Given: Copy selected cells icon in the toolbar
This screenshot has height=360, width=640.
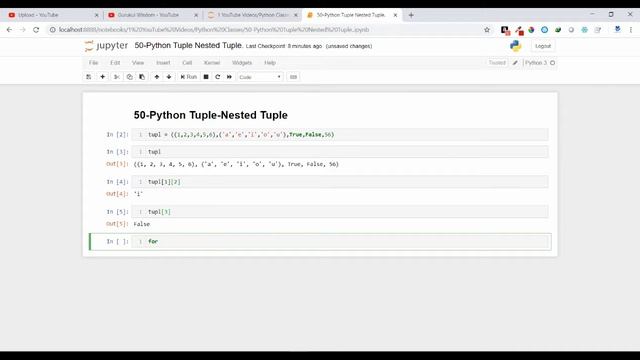Looking at the screenshot, I should (129, 77).
